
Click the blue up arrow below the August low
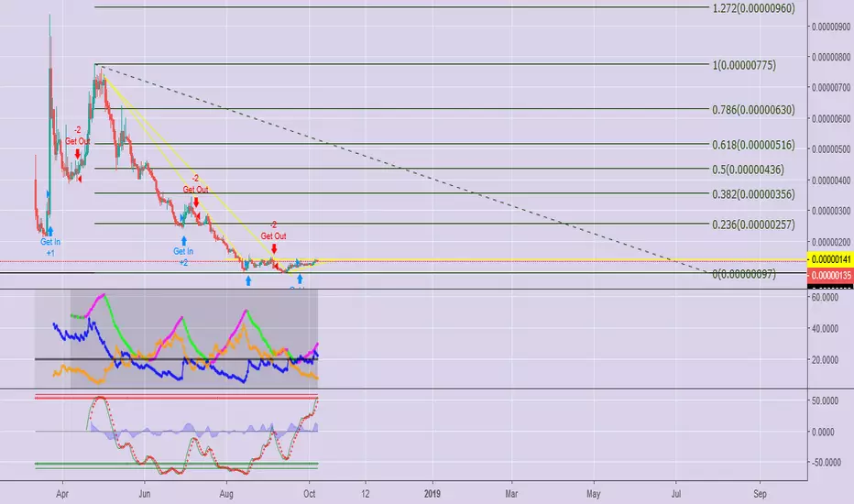click(248, 280)
